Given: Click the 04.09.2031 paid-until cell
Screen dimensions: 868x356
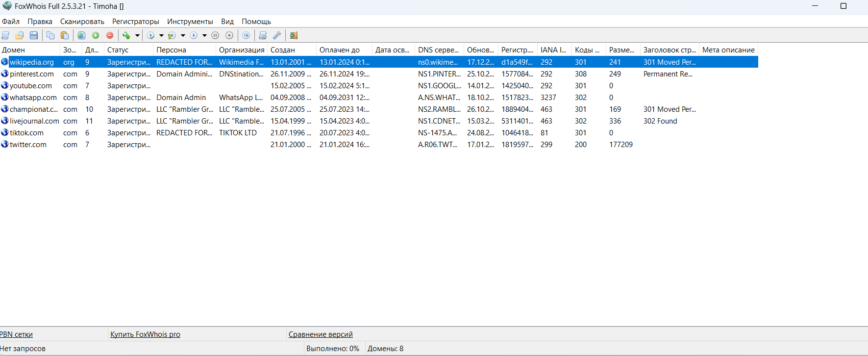Looking at the screenshot, I should tap(345, 98).
